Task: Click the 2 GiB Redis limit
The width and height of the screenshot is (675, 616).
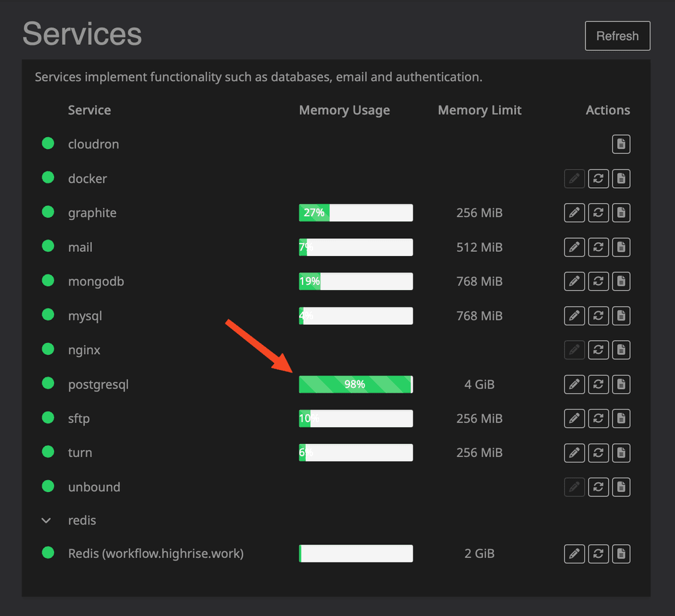Action: pyautogui.click(x=480, y=553)
